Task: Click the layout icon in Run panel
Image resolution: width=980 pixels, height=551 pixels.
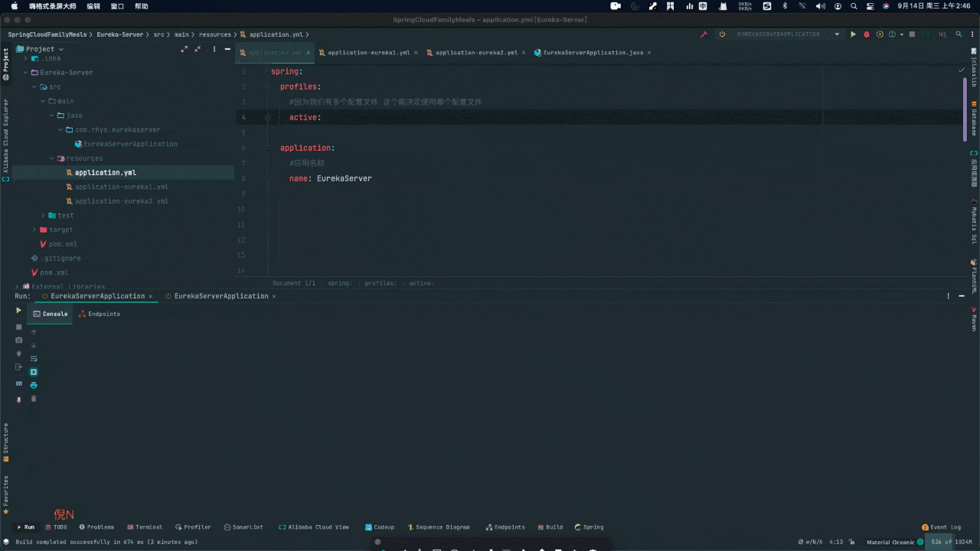Action: coord(19,383)
